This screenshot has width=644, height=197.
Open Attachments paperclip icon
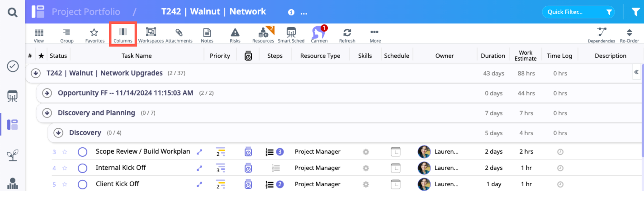coord(179,35)
